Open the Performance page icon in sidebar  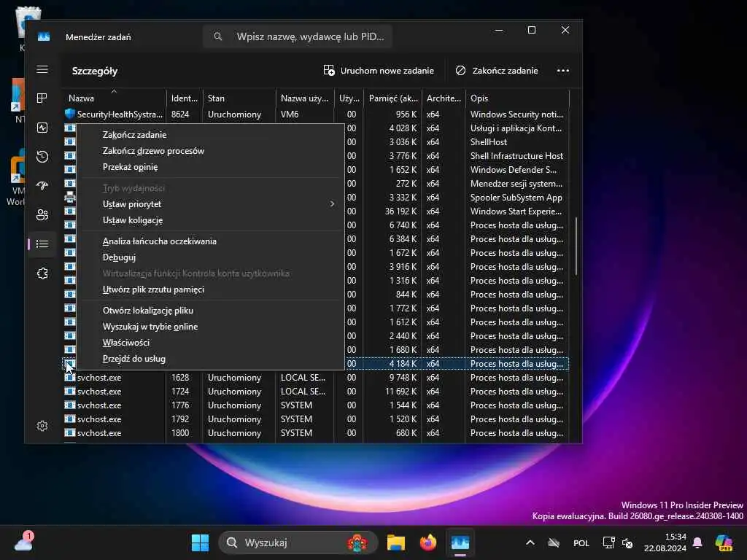(42, 128)
